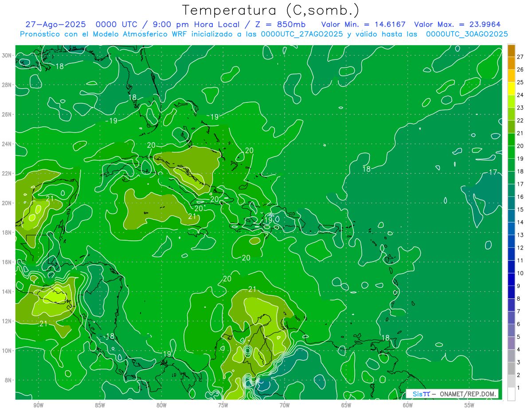Click the 80W longitude axis label
The height and width of the screenshot is (411, 532).
point(161,405)
